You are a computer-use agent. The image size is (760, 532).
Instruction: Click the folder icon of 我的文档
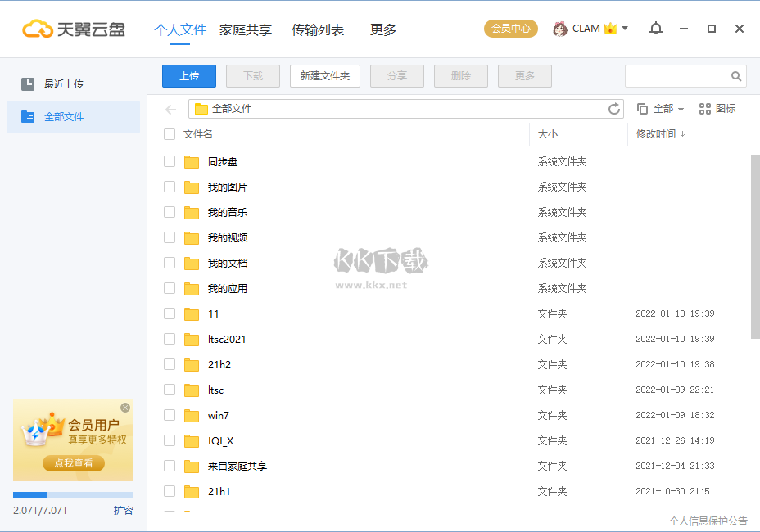tap(192, 263)
